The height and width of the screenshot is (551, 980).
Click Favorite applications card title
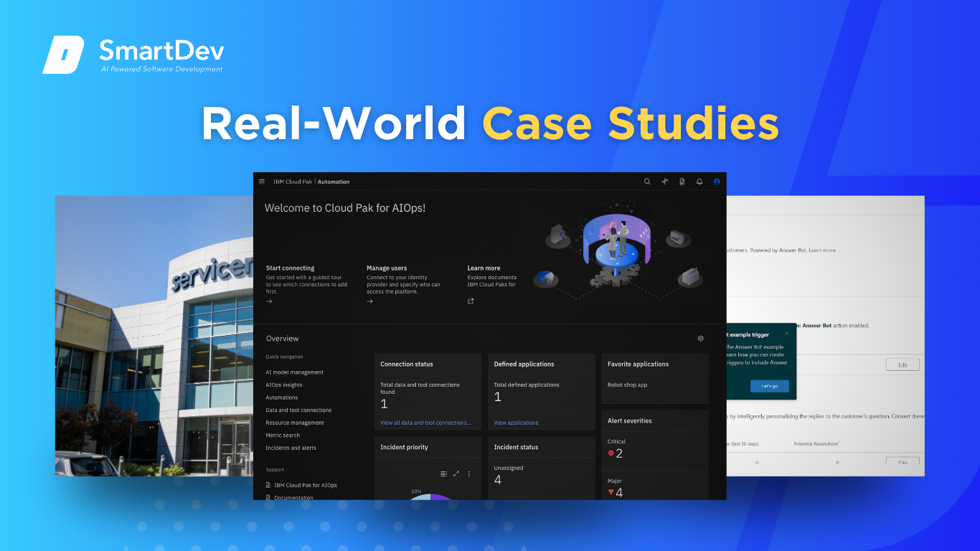[638, 364]
